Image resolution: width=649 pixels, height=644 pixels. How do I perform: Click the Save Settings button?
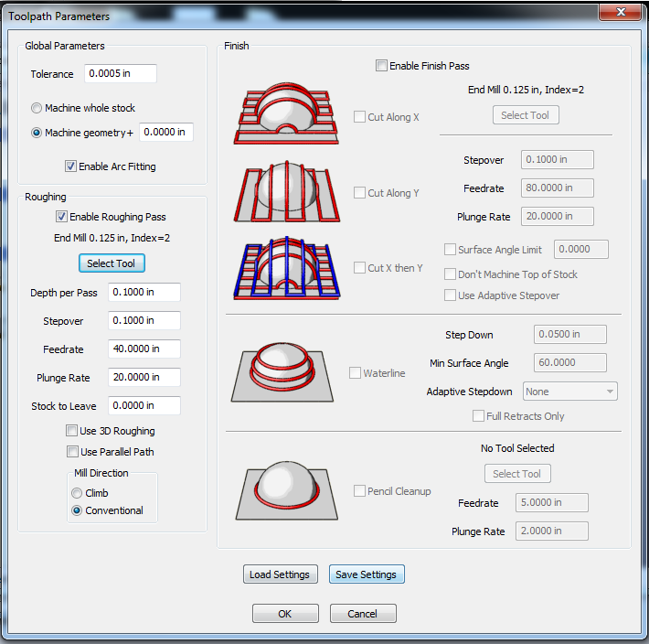(x=366, y=574)
